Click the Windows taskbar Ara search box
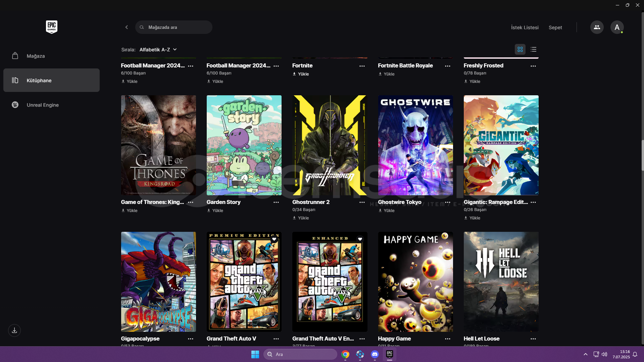 point(300,354)
